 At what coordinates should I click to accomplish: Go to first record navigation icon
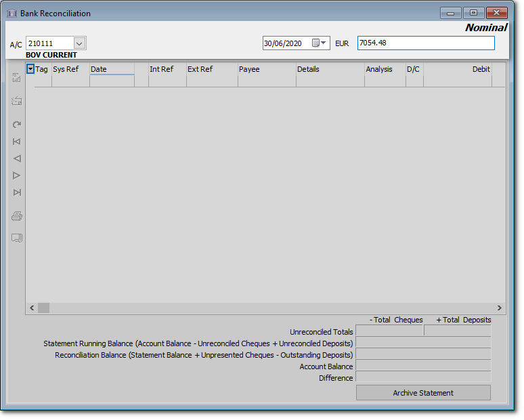(17, 142)
